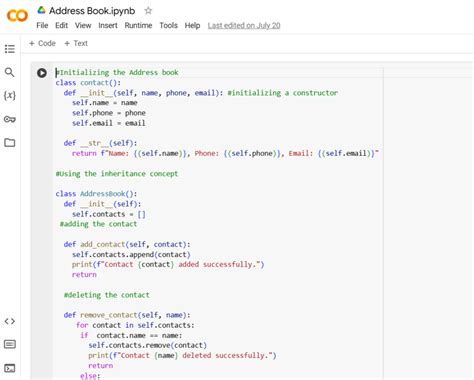Click the def remove_contact line

(x=127, y=315)
